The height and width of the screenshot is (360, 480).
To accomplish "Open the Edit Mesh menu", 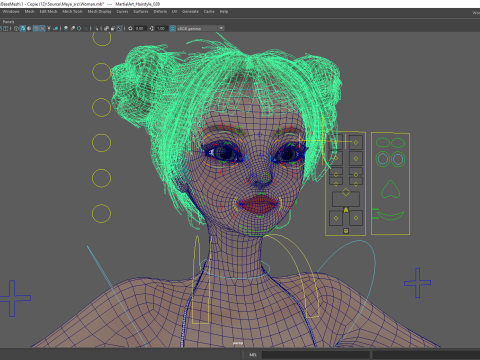I will 48,12.
